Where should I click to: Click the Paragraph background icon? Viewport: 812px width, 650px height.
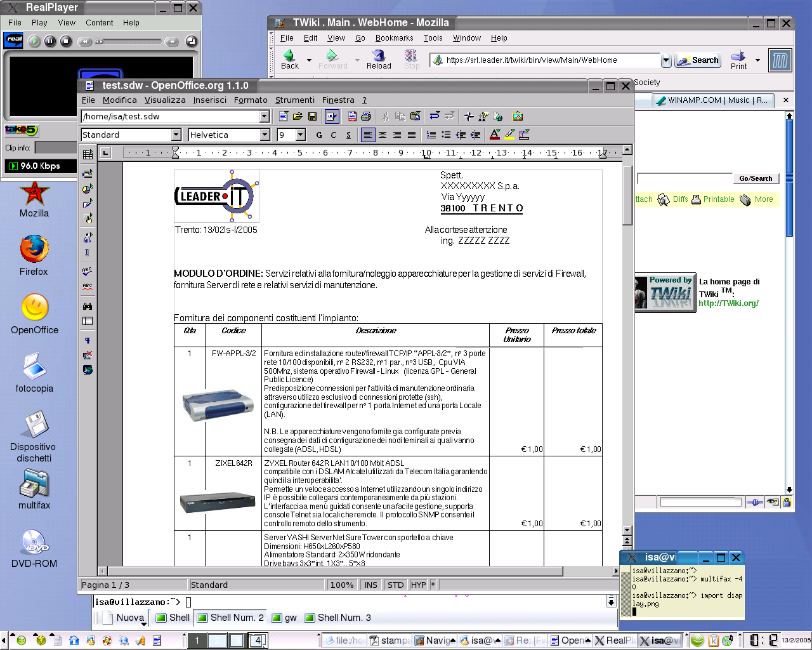point(524,135)
